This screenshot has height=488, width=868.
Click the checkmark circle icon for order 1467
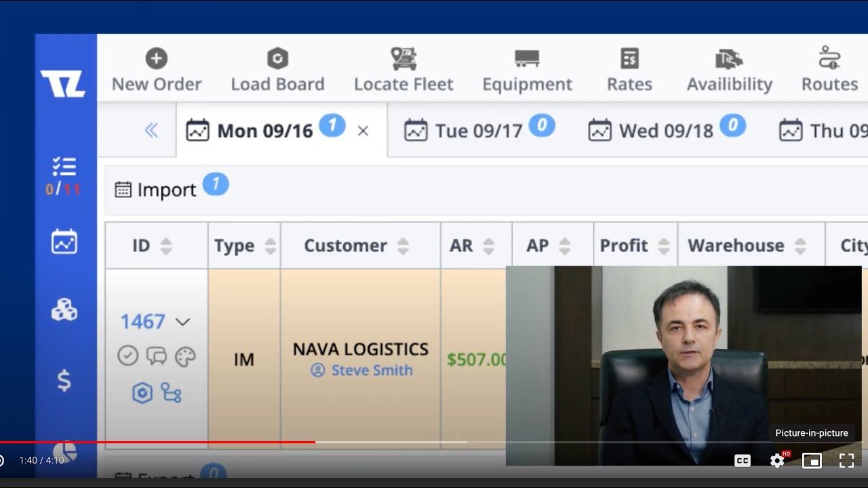[x=127, y=355]
